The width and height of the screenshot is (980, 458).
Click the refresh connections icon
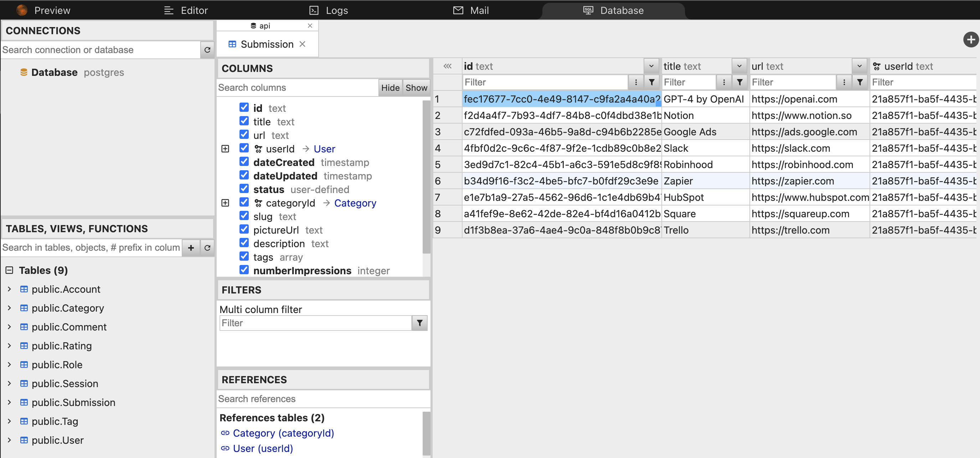click(x=207, y=50)
